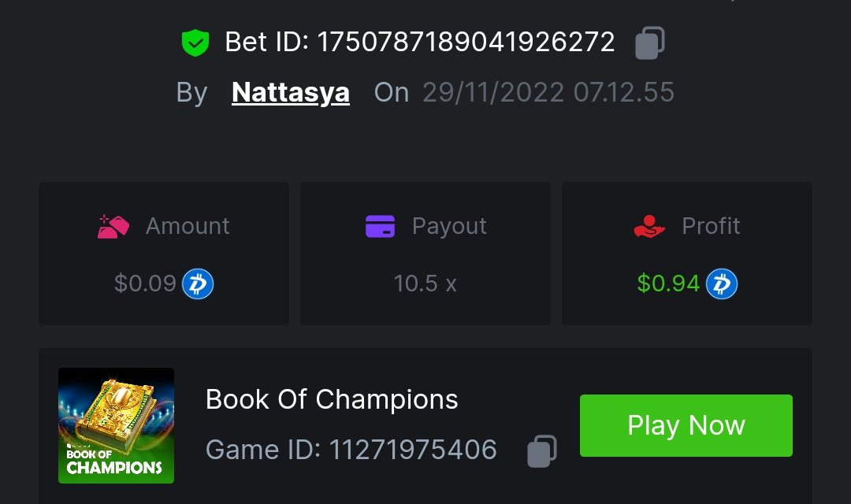The width and height of the screenshot is (851, 504).
Task: Click the green $0.94 profit value
Action: [x=668, y=283]
